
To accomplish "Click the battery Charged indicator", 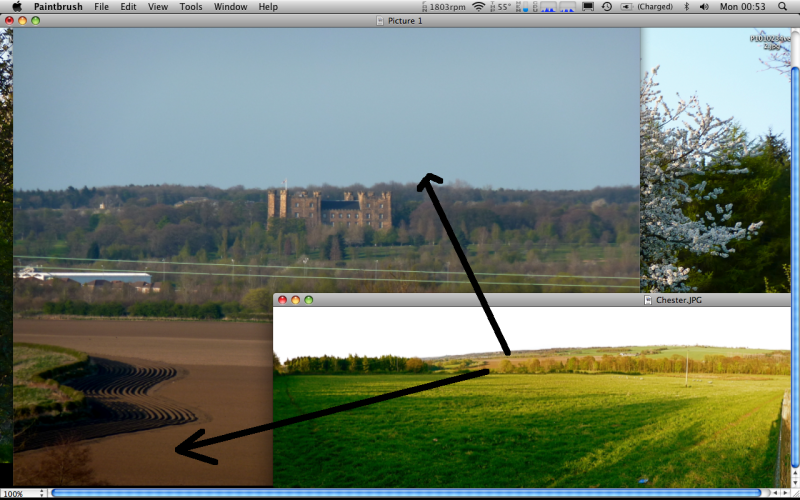I will (646, 7).
